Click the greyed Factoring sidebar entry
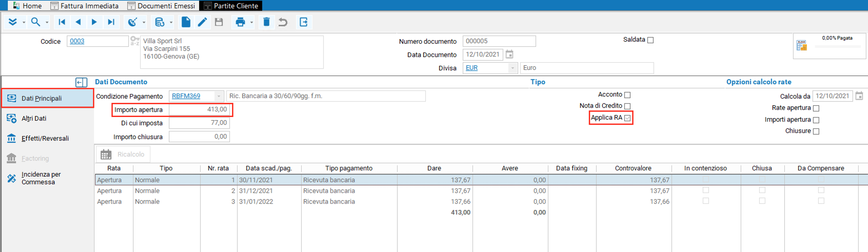868x252 pixels. pos(47,158)
